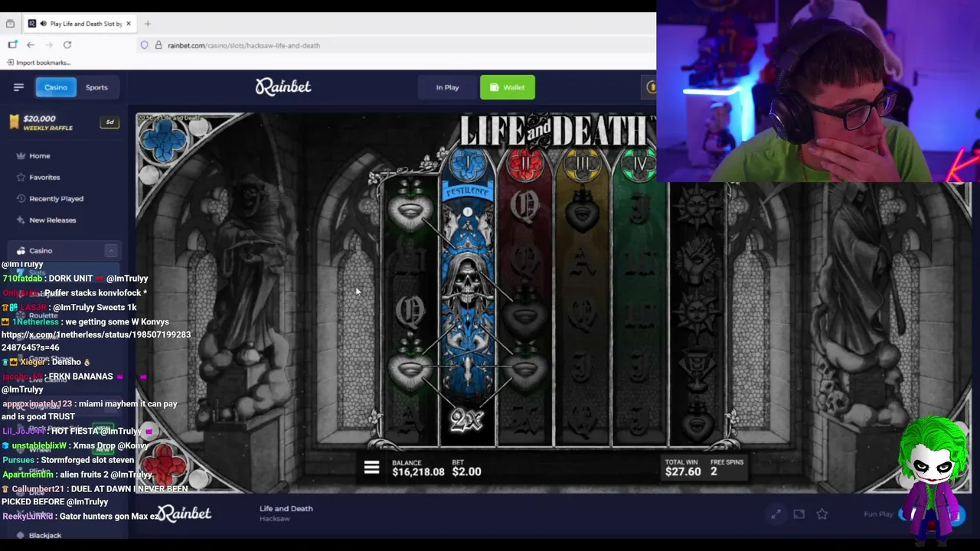
Task: Click the x.com link in chat
Action: click(x=96, y=341)
